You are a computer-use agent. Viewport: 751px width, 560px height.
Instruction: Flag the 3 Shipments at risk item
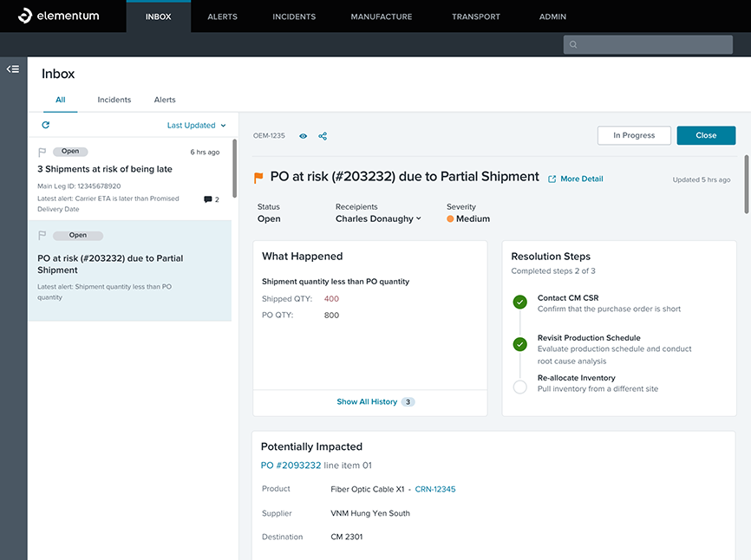tap(42, 153)
